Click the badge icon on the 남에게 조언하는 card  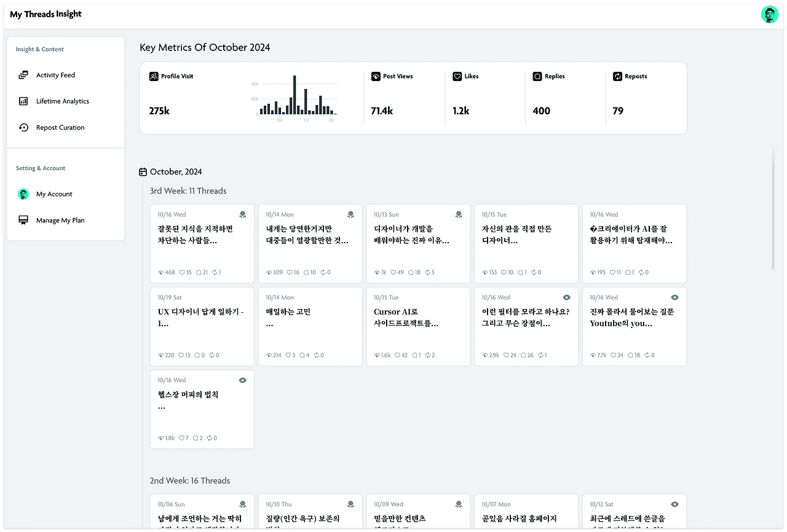[242, 504]
